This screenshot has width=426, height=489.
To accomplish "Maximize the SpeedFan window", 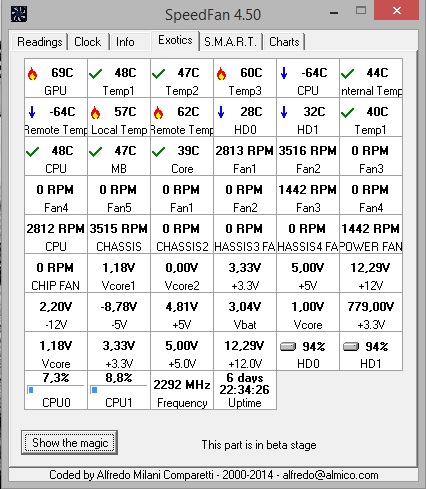I will [361, 10].
